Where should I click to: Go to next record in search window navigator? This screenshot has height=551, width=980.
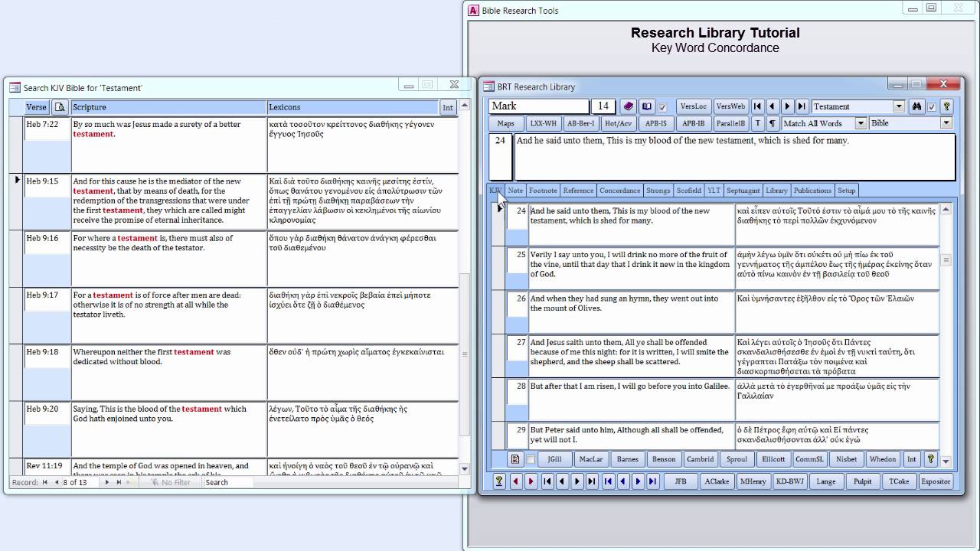[106, 482]
